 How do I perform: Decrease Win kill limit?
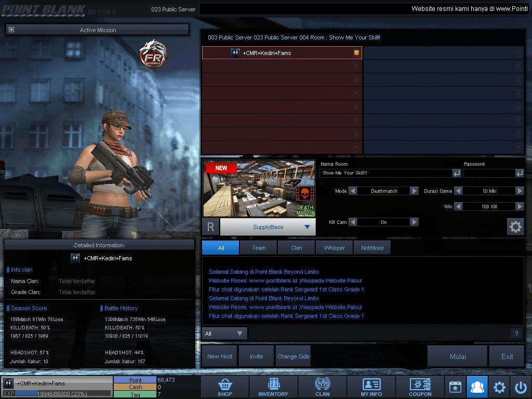click(x=458, y=206)
